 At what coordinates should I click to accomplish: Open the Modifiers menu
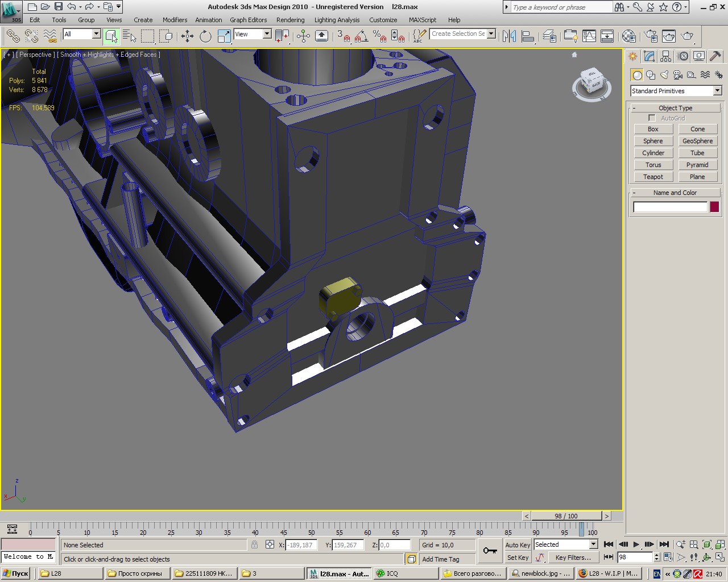pyautogui.click(x=175, y=20)
